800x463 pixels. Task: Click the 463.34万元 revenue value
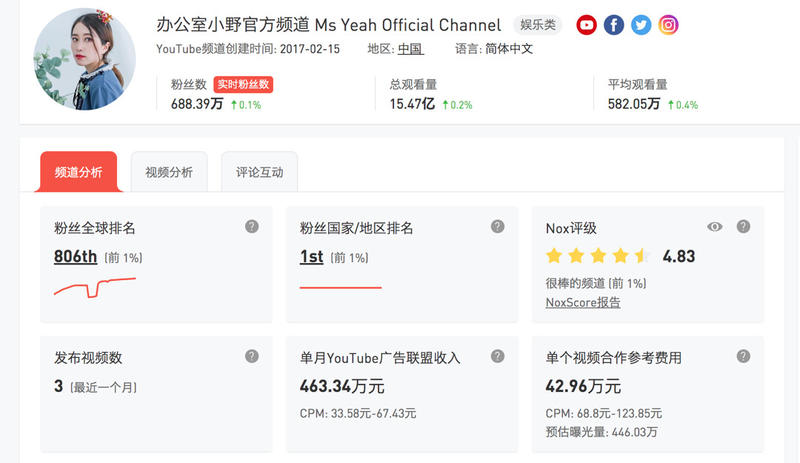coord(342,386)
